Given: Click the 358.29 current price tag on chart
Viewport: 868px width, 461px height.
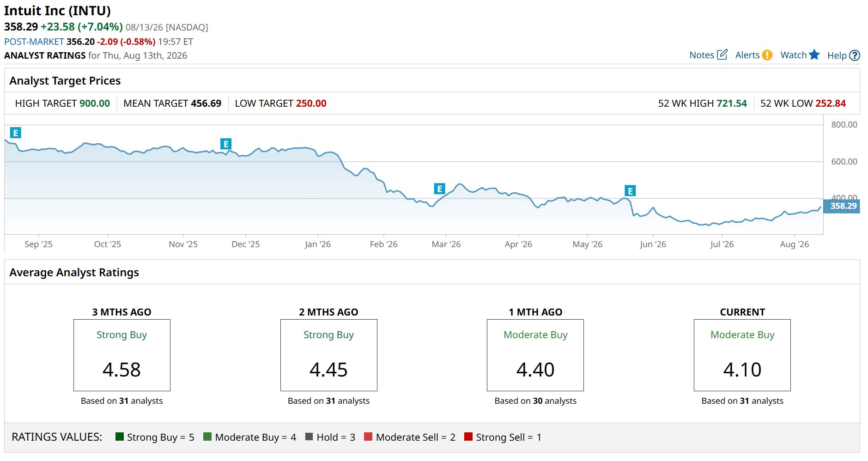Looking at the screenshot, I should click(x=842, y=206).
